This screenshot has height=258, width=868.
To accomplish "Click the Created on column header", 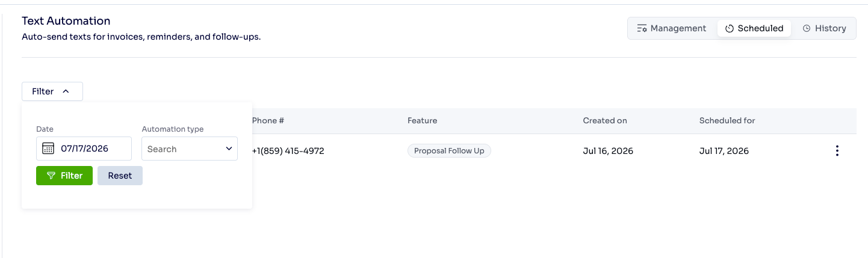I will click(x=605, y=120).
